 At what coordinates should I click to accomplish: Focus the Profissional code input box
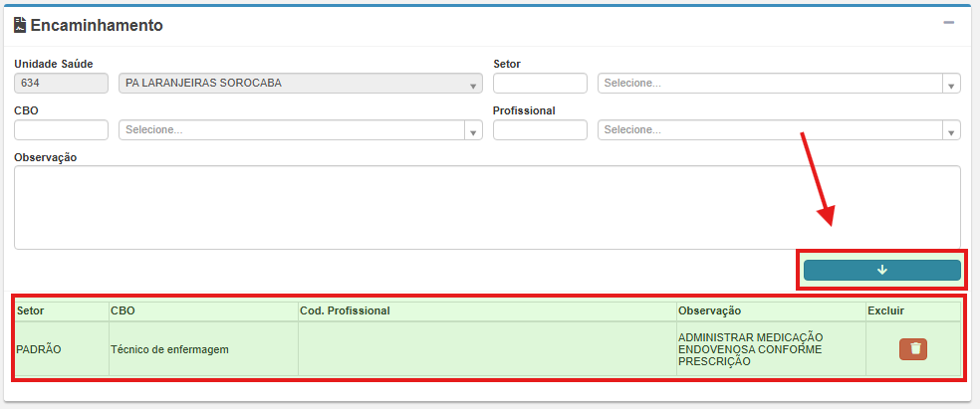[x=540, y=130]
